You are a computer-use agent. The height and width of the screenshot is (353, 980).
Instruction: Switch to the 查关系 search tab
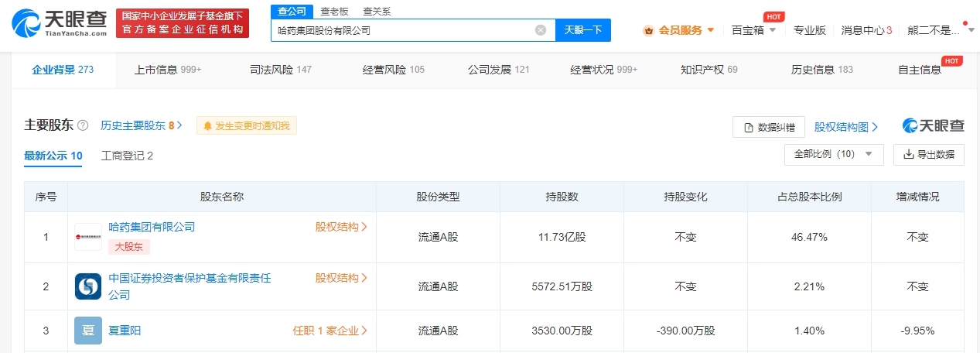click(377, 11)
